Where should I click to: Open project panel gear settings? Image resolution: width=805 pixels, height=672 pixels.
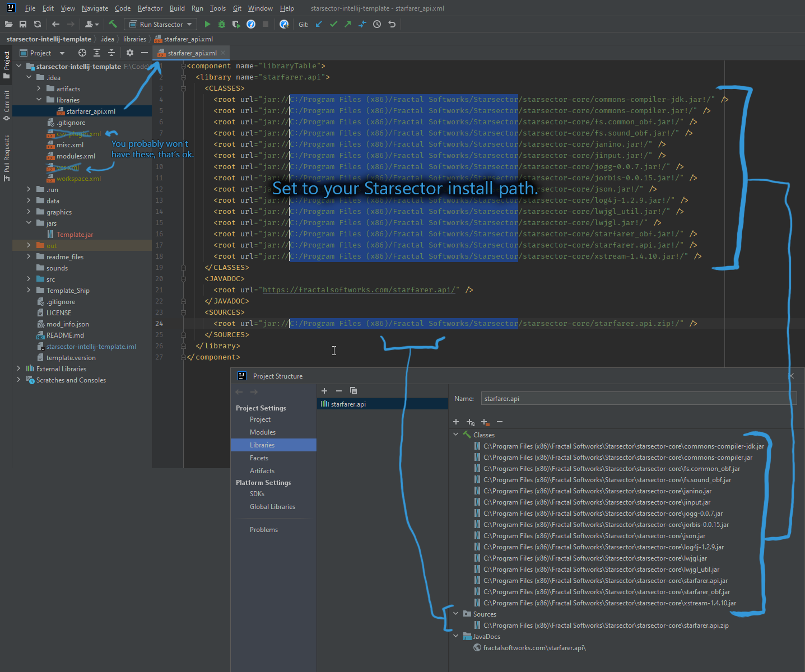pyautogui.click(x=130, y=53)
